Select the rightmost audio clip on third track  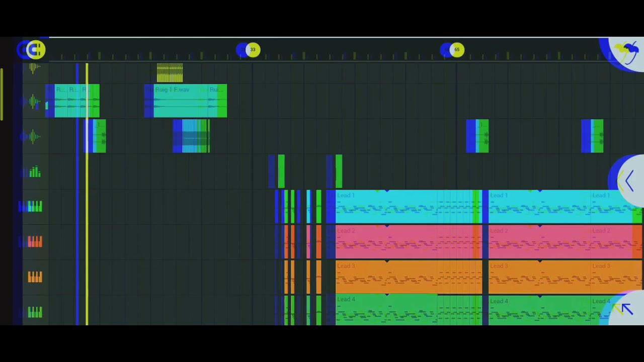coord(597,136)
